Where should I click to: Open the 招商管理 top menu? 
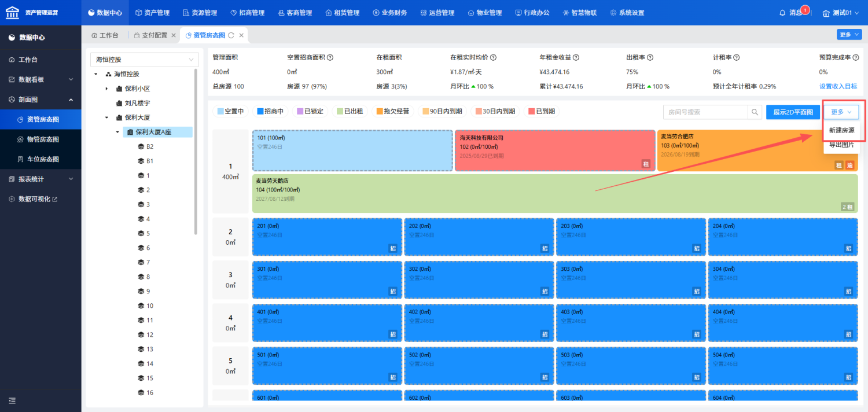pos(247,13)
